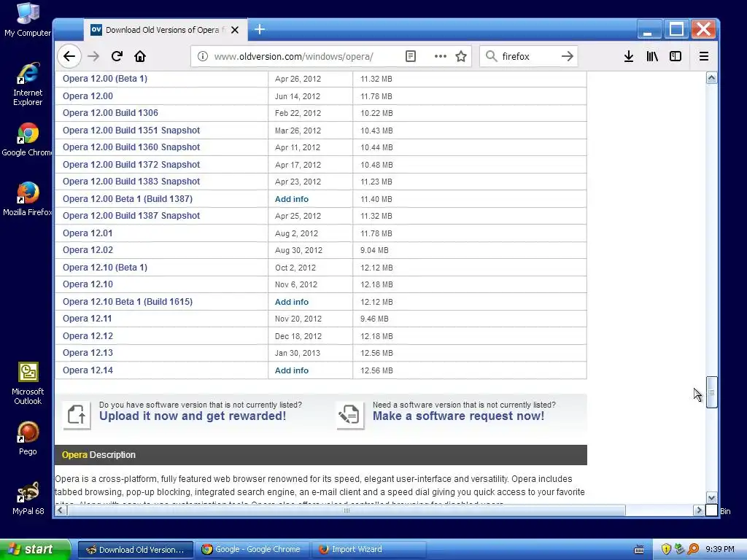Bookmark this page with the star
This screenshot has height=560, width=747.
point(461,56)
